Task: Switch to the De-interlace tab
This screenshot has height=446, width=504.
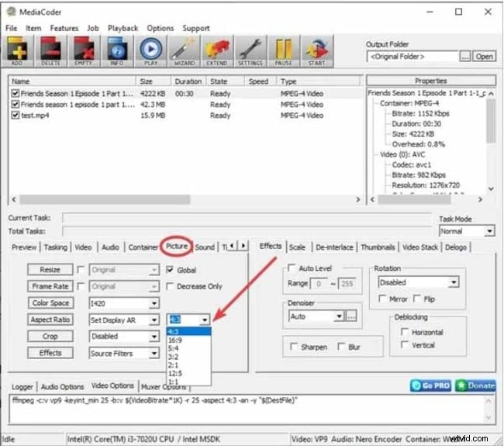Action: click(x=334, y=247)
